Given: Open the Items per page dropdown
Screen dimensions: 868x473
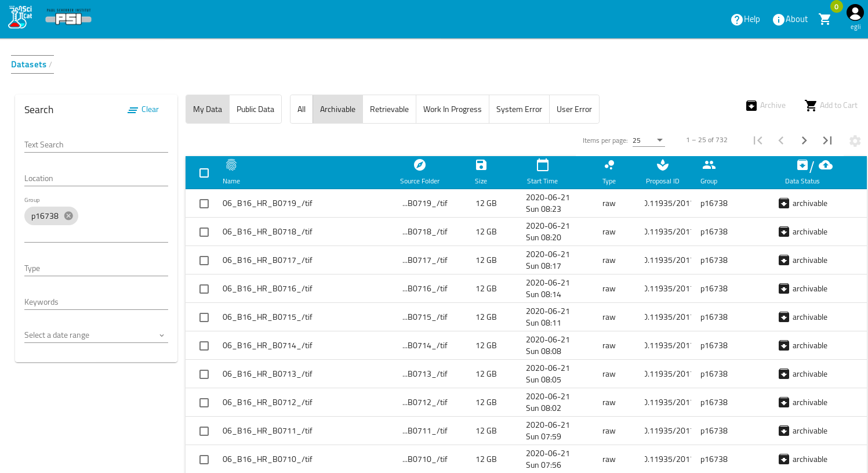Looking at the screenshot, I should (648, 140).
